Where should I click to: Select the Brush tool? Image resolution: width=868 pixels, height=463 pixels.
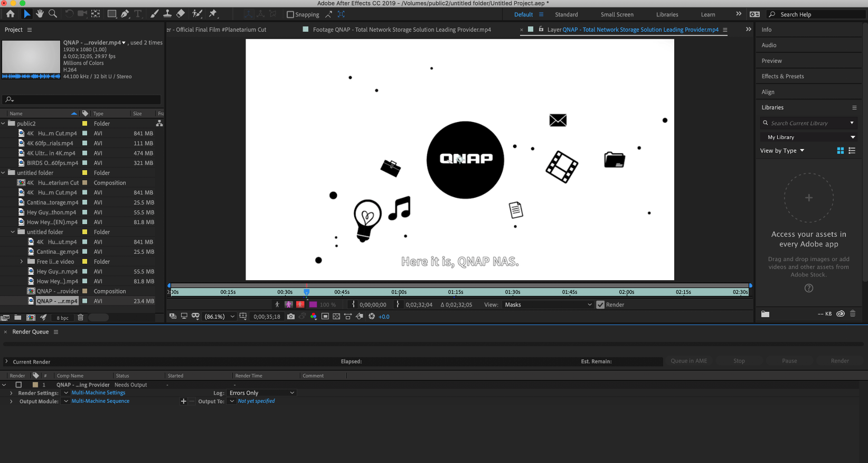click(154, 14)
